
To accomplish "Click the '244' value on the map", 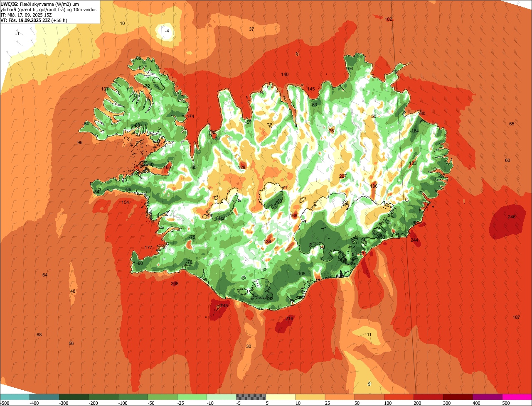I will (x=414, y=240).
